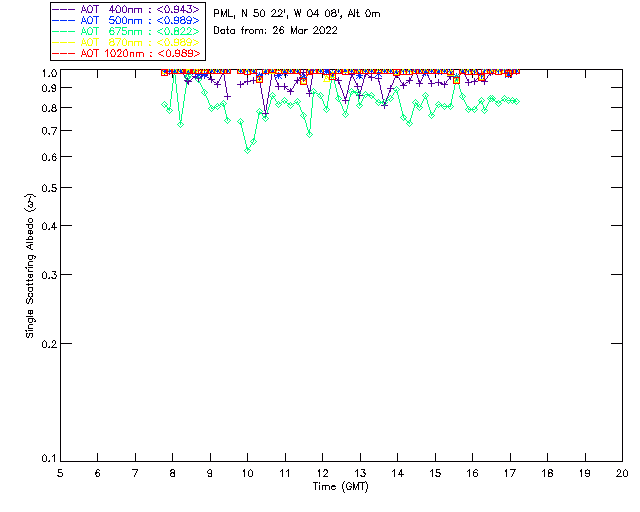The height and width of the screenshot is (512, 640).
Task: Click the x-axis label 16
Action: (473, 473)
